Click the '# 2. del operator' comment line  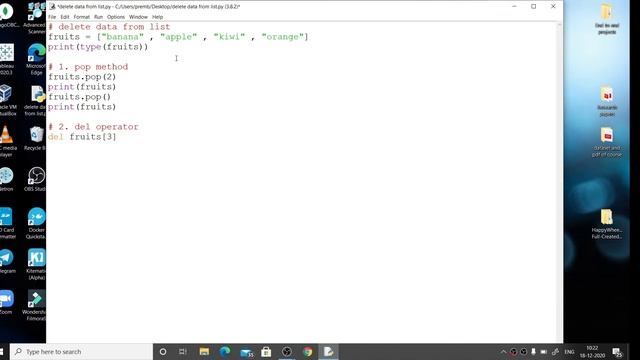pyautogui.click(x=93, y=127)
